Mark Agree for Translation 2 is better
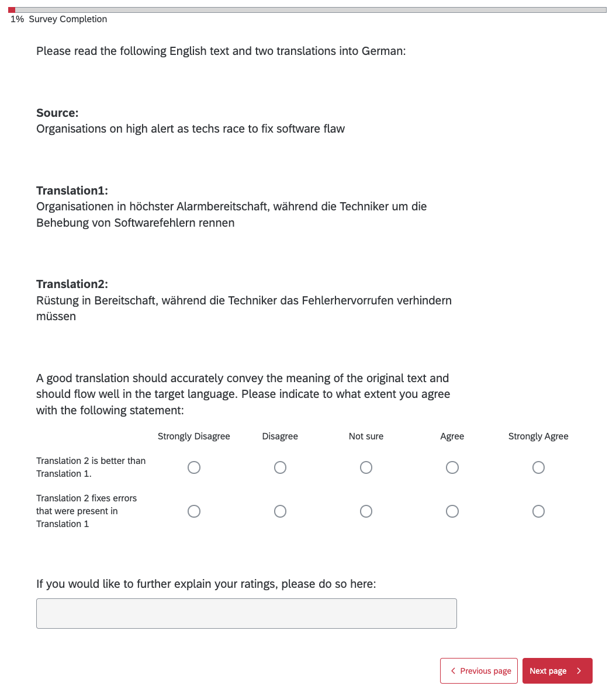The height and width of the screenshot is (693, 616). 452,467
